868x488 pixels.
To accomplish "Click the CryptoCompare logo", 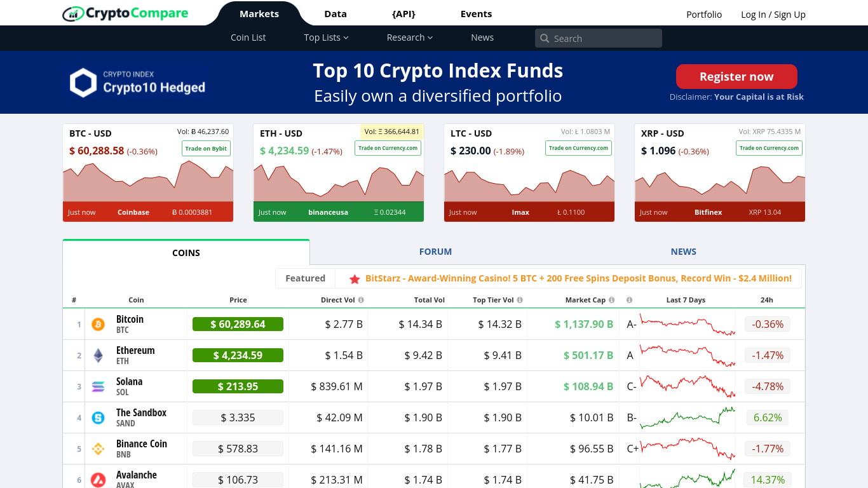I will pos(125,13).
